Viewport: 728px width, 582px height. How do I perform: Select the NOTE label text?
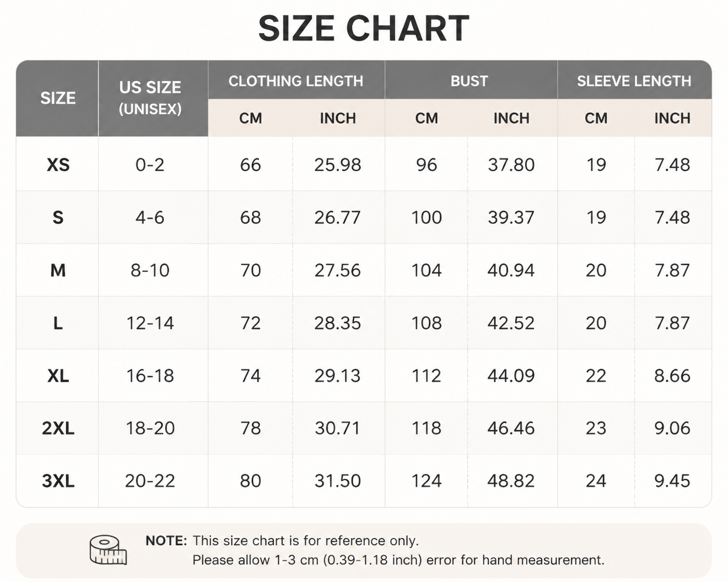tap(166, 540)
